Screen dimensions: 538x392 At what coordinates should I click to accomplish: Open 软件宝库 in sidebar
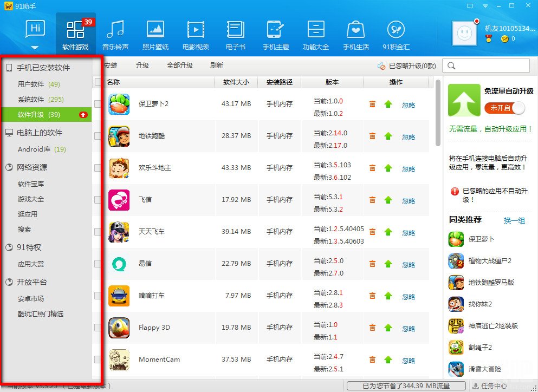[x=31, y=184]
